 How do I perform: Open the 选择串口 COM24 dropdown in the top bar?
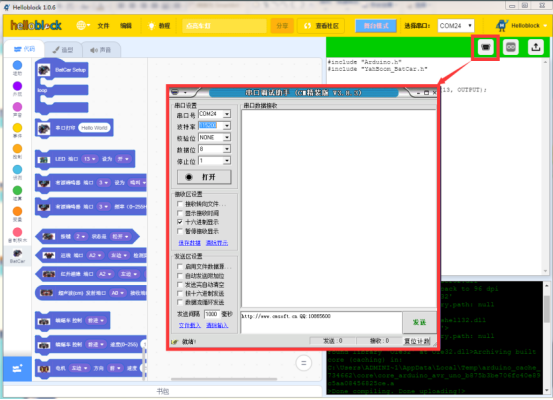click(456, 26)
